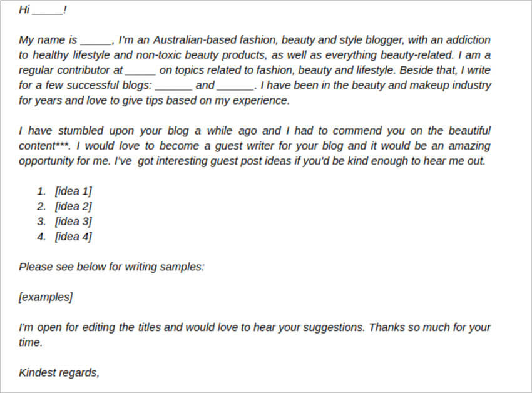Click the [examples] placeholder text
This screenshot has height=393, width=532.
tap(46, 297)
